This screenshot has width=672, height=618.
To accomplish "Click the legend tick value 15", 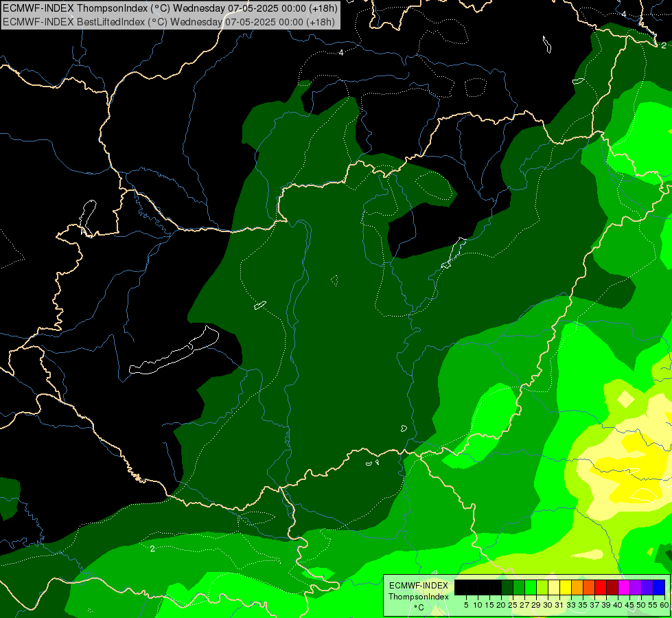I will (489, 605).
